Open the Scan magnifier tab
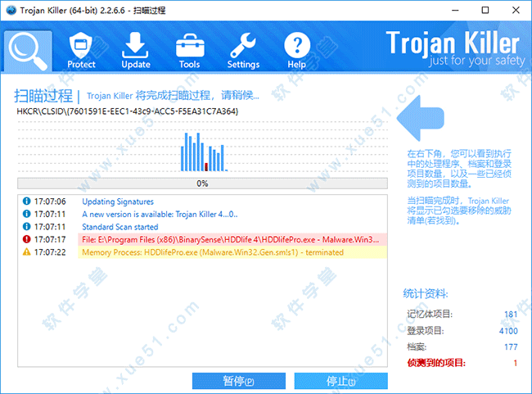The height and width of the screenshot is (394, 532). point(28,51)
